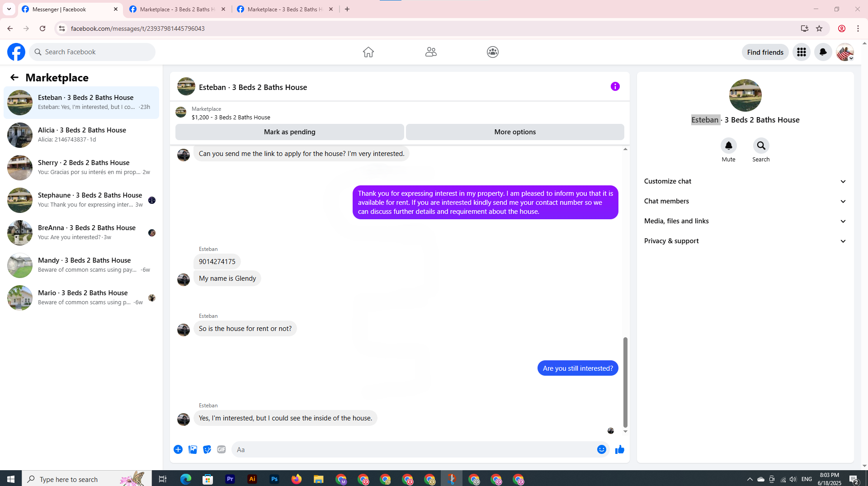This screenshot has height=486, width=868.
Task: Open the Facebook menu grid icon
Action: 802,52
